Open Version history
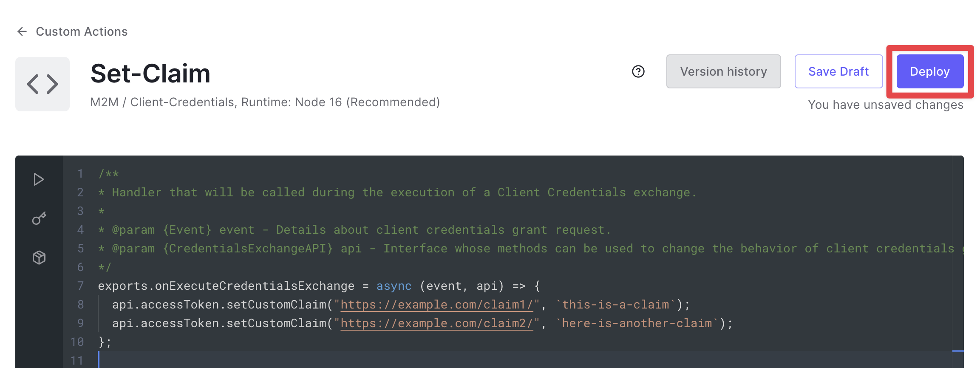Screen dimensions: 980x368 point(723,71)
